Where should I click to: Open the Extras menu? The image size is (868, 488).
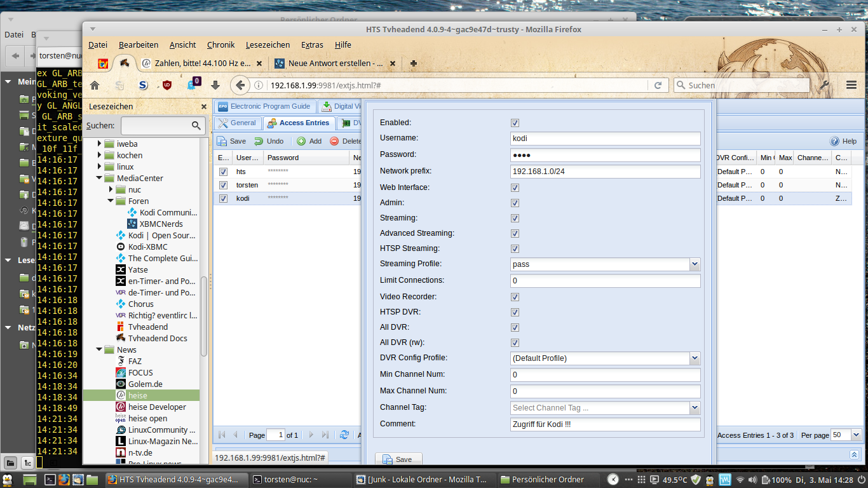(312, 44)
